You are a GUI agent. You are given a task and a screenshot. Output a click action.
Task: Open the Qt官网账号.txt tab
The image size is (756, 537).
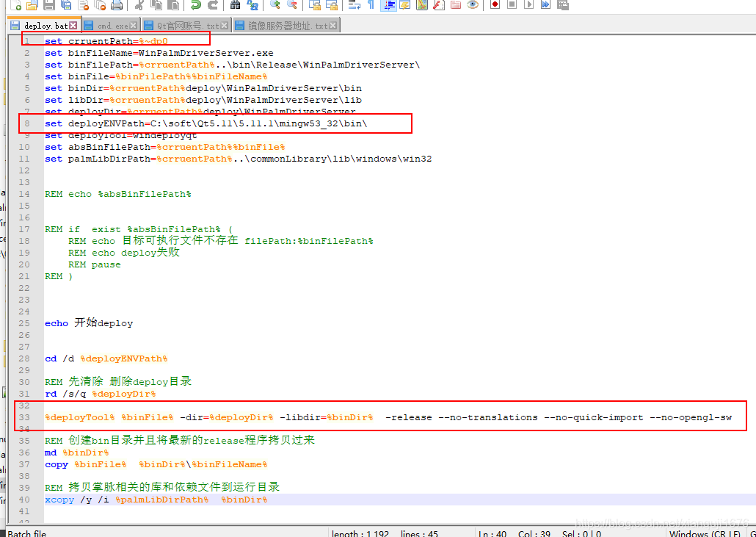[x=188, y=26]
